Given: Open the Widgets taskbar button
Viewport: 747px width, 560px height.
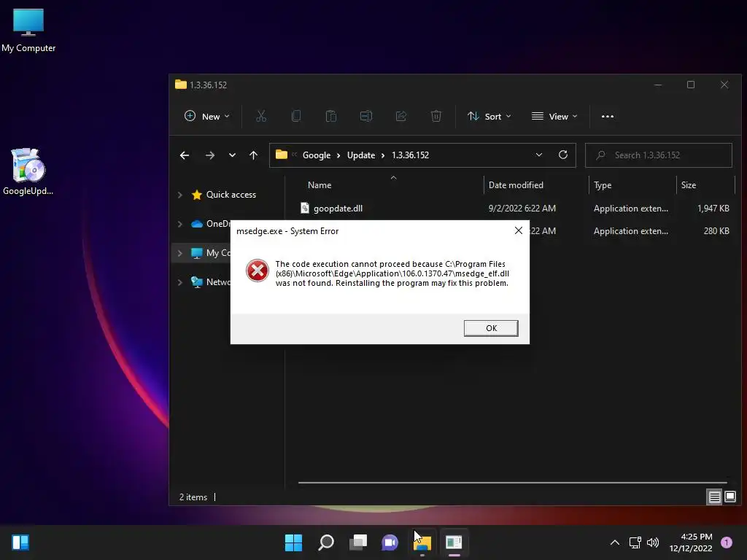Looking at the screenshot, I should tap(20, 542).
